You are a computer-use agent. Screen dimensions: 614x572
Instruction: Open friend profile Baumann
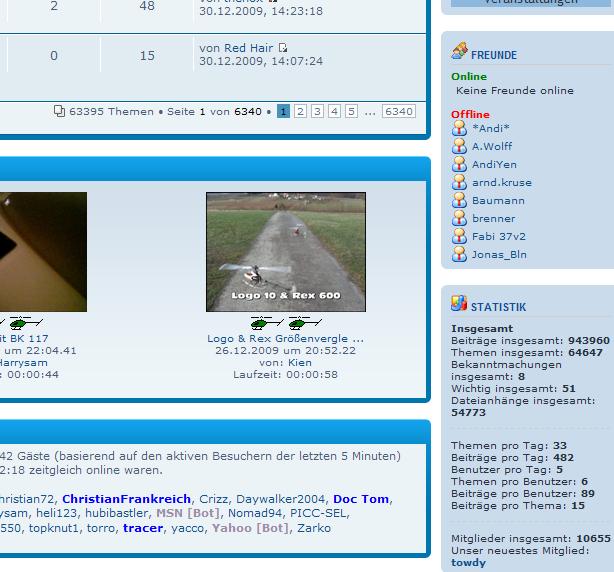[x=498, y=200]
